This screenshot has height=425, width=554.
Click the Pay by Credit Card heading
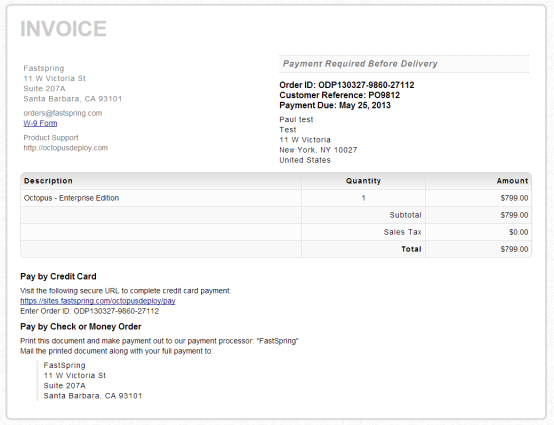[58, 276]
